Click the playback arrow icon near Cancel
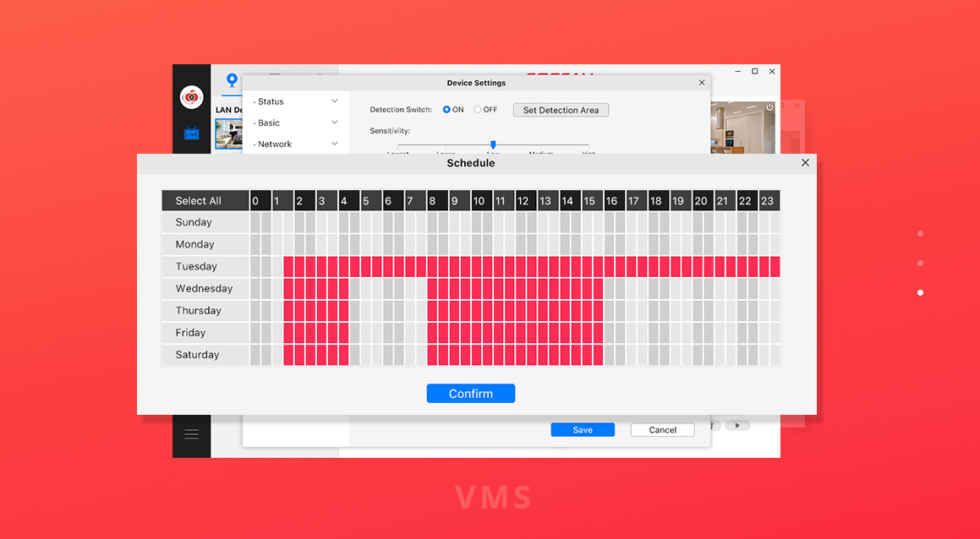The height and width of the screenshot is (539, 980). pyautogui.click(x=737, y=424)
